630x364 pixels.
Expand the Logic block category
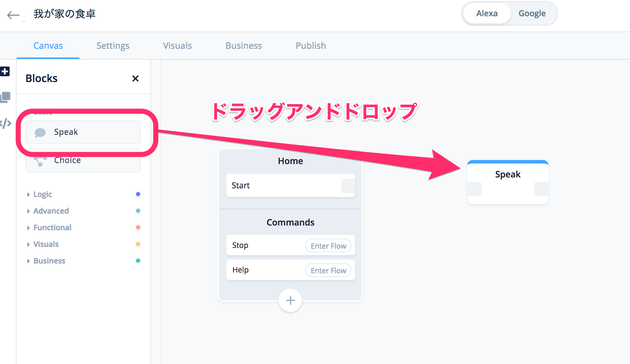pyautogui.click(x=43, y=194)
